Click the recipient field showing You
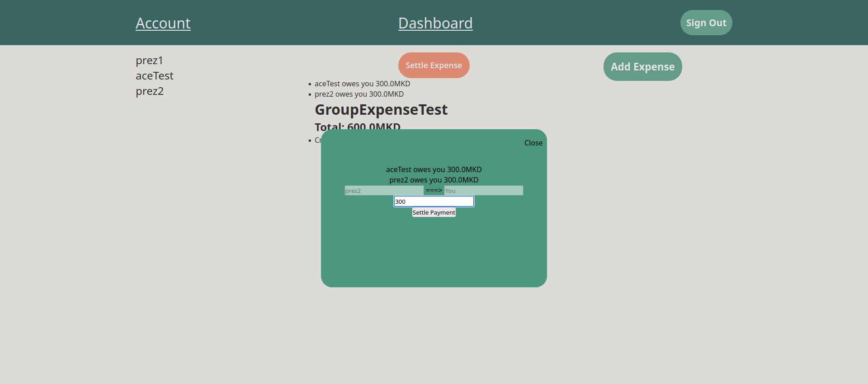This screenshot has width=868, height=384. (483, 191)
